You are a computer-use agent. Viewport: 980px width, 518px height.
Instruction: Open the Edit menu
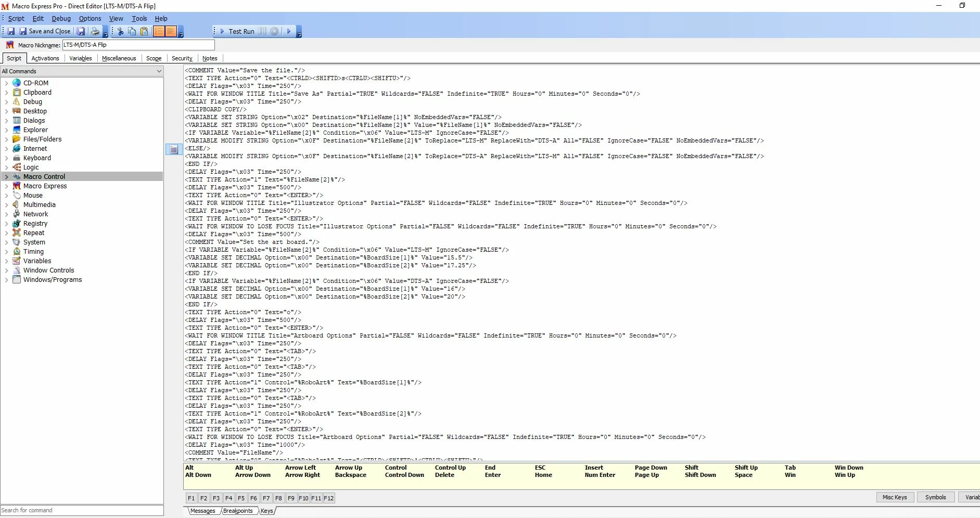[x=38, y=18]
